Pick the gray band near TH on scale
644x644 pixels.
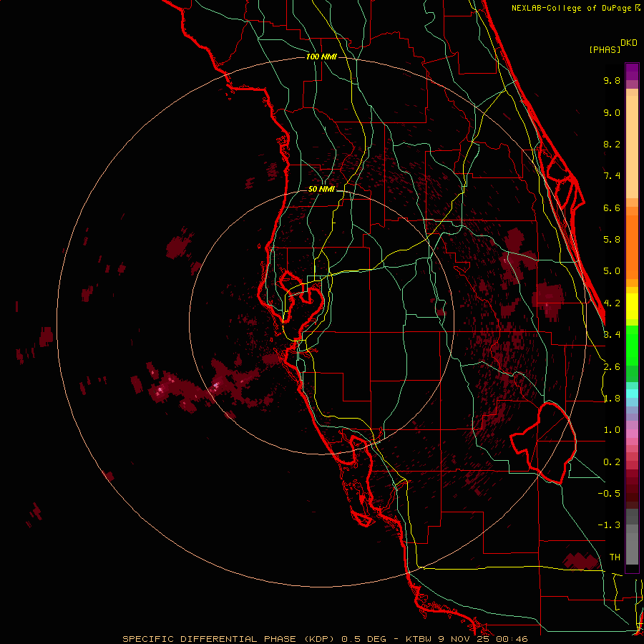pyautogui.click(x=632, y=548)
